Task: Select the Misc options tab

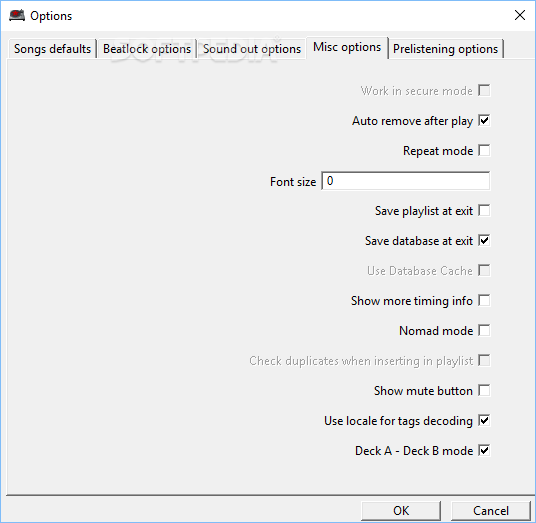Action: click(347, 47)
